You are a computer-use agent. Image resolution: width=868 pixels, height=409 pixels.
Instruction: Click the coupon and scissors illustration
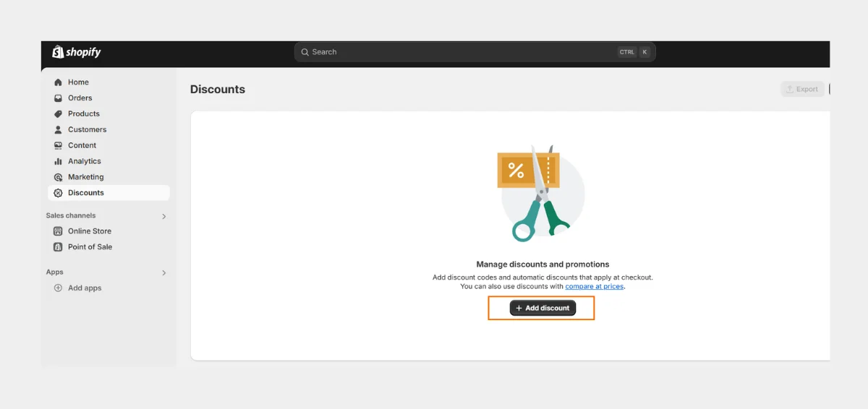[541, 192]
